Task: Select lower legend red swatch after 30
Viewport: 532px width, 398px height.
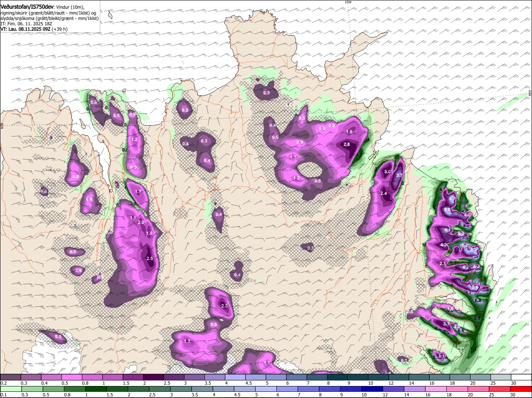Action: tap(521, 389)
